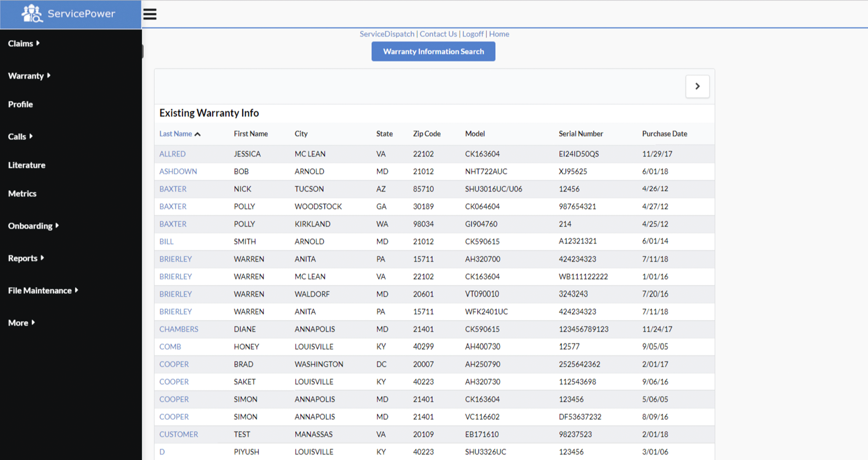
Task: Open the ALLRED warranty record
Action: click(x=172, y=154)
